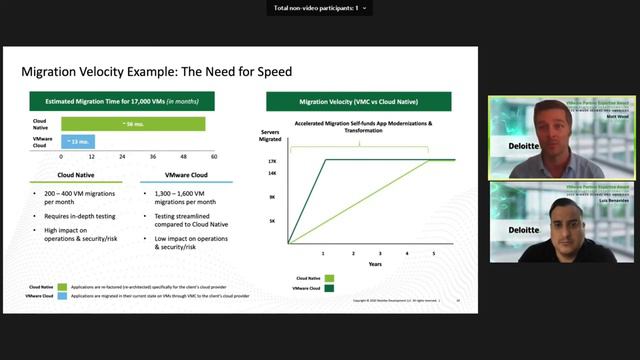Viewport: 640px width, 360px height.
Task: Click 'Applications are migrated in their current state' description
Action: tap(160, 296)
